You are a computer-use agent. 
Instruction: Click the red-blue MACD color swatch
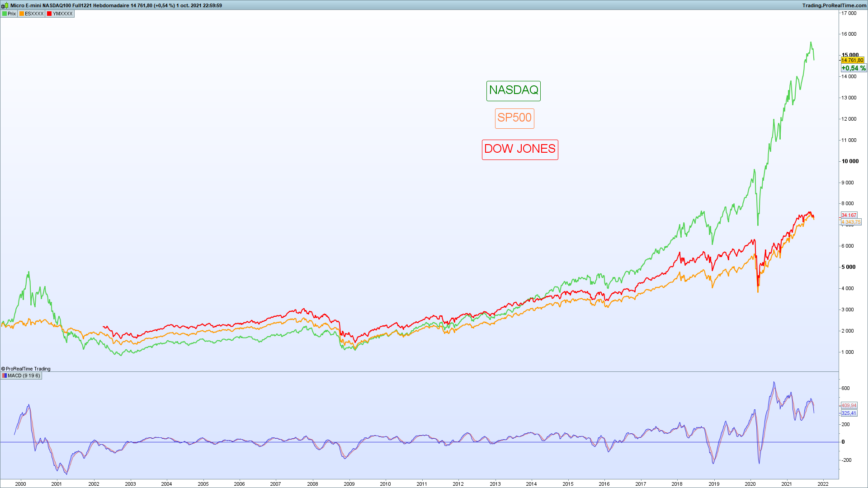tap(5, 376)
